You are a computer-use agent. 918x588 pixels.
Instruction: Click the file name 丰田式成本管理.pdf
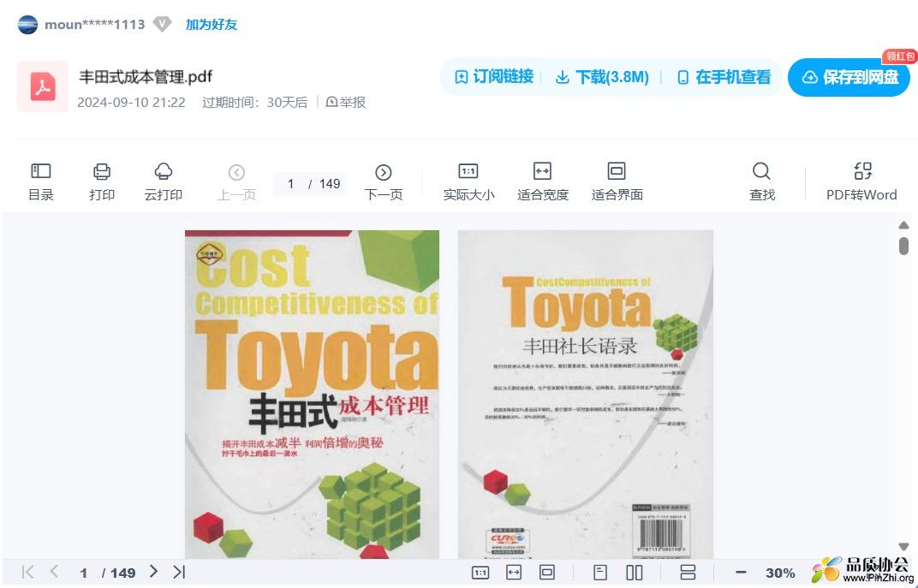146,77
